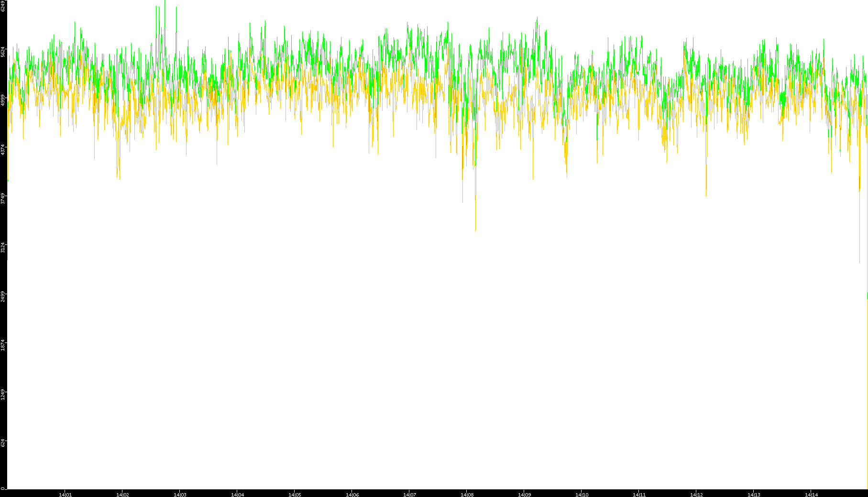Click the 14:04 time axis label

[x=237, y=495]
